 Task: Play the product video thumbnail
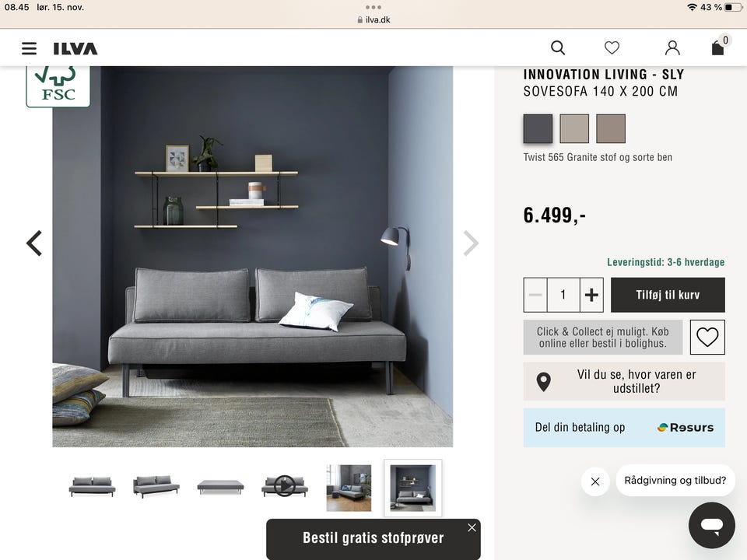(285, 486)
